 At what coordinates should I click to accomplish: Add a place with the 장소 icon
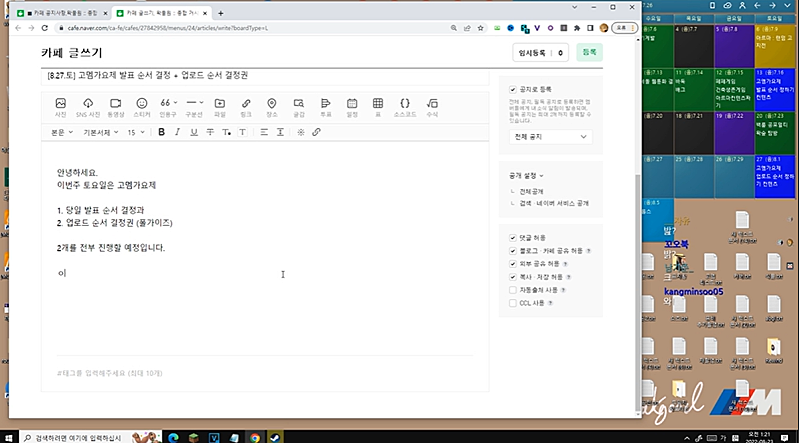pos(272,108)
